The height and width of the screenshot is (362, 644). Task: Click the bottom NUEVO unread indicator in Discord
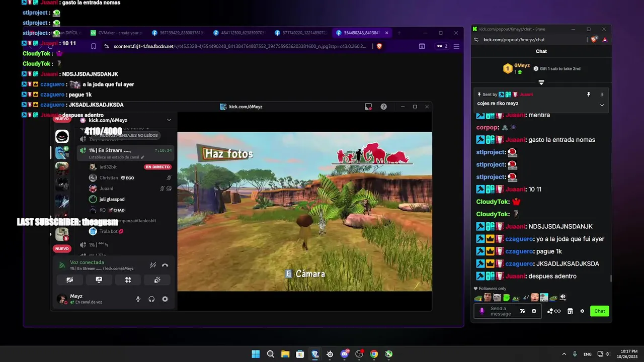coord(62,248)
